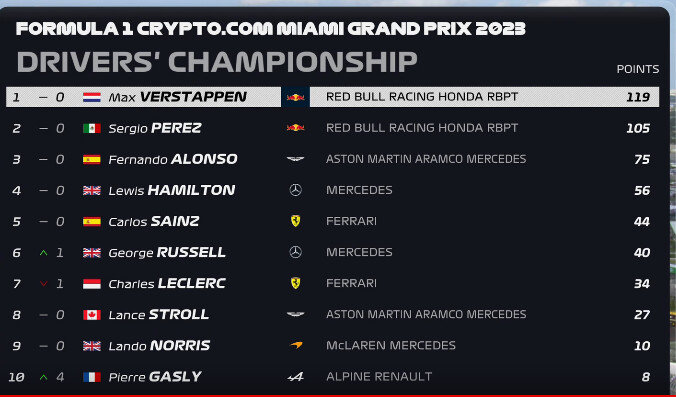Select the Aston Martin wings logo next to Alonso
Viewport: 676px width, 397px height.
[x=295, y=159]
